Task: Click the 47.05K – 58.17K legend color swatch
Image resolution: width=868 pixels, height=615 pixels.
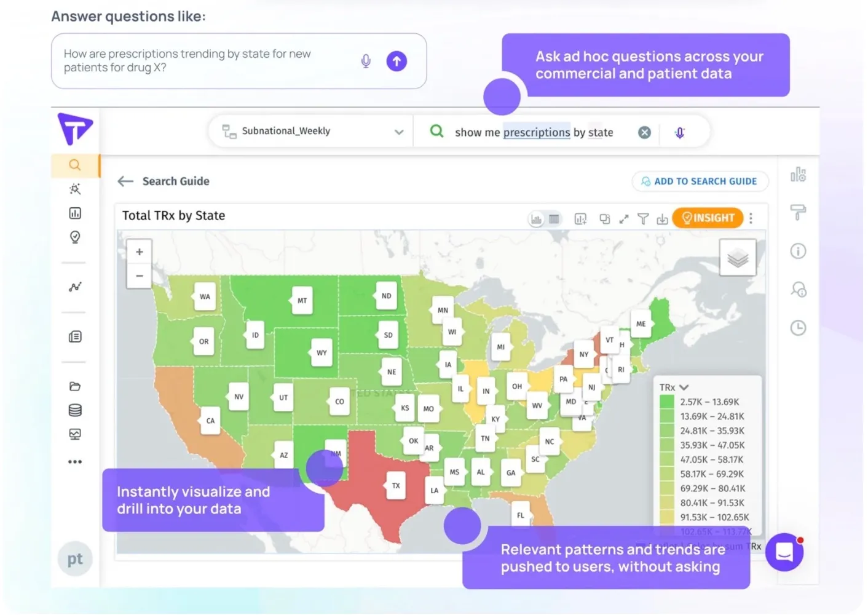Action: tap(666, 459)
